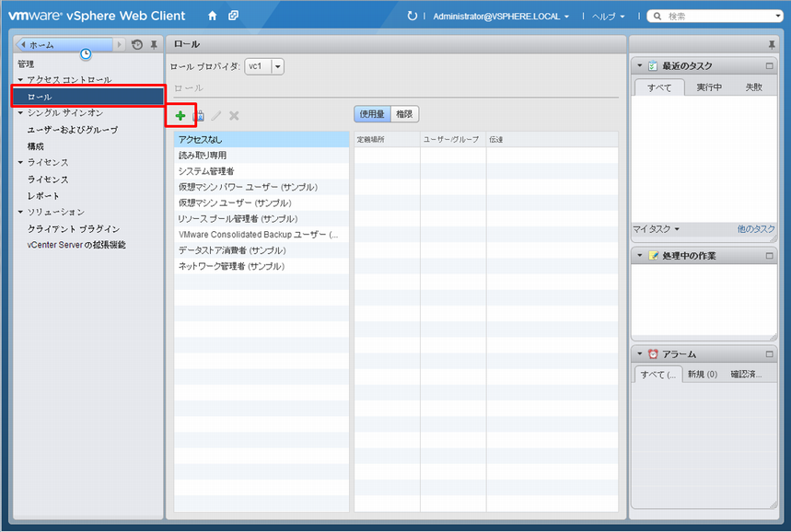Pin the left navigator panel
This screenshot has width=791, height=532.
154,44
